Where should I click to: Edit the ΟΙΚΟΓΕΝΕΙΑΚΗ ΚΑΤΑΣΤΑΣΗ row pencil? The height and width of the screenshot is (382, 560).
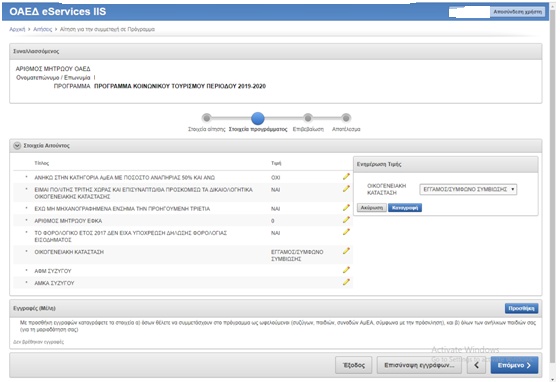point(346,251)
